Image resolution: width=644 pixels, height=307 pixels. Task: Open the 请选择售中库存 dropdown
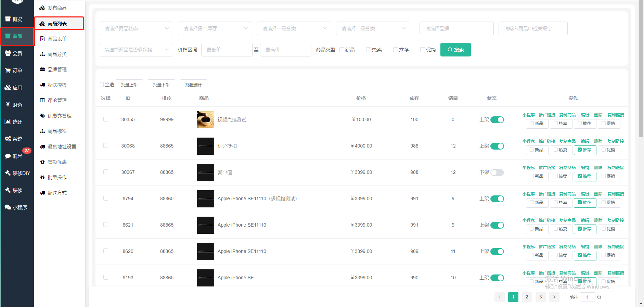point(215,28)
